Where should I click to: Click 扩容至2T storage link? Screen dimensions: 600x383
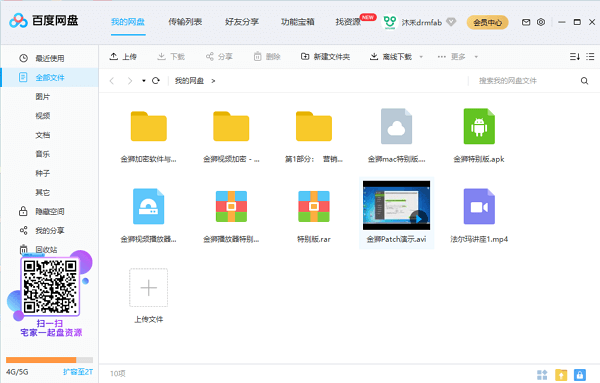coord(78,372)
